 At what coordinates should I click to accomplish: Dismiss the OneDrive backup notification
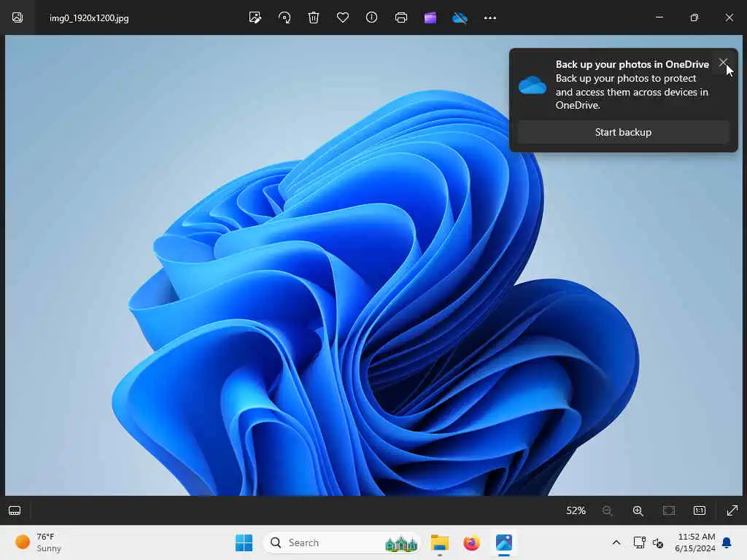pos(723,63)
